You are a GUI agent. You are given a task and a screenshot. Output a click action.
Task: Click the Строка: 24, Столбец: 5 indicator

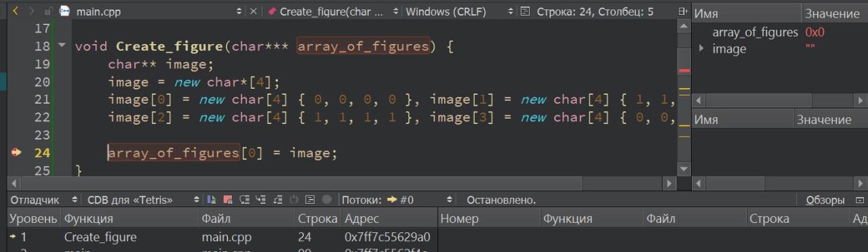[x=595, y=12]
